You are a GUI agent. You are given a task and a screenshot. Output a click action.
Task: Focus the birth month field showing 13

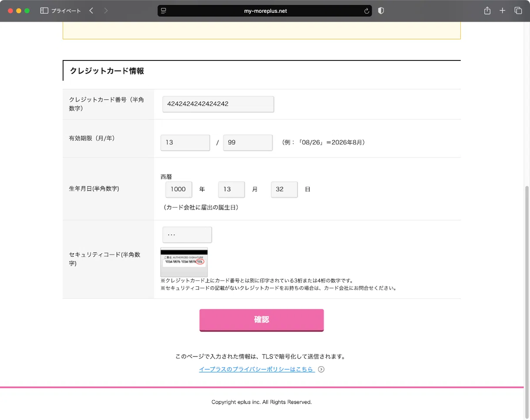click(x=231, y=189)
